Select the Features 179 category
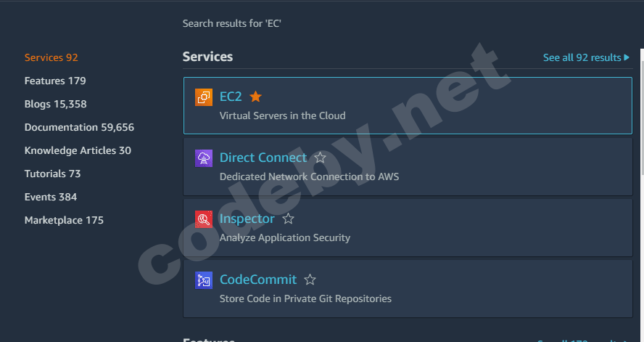644x342 pixels. (55, 81)
